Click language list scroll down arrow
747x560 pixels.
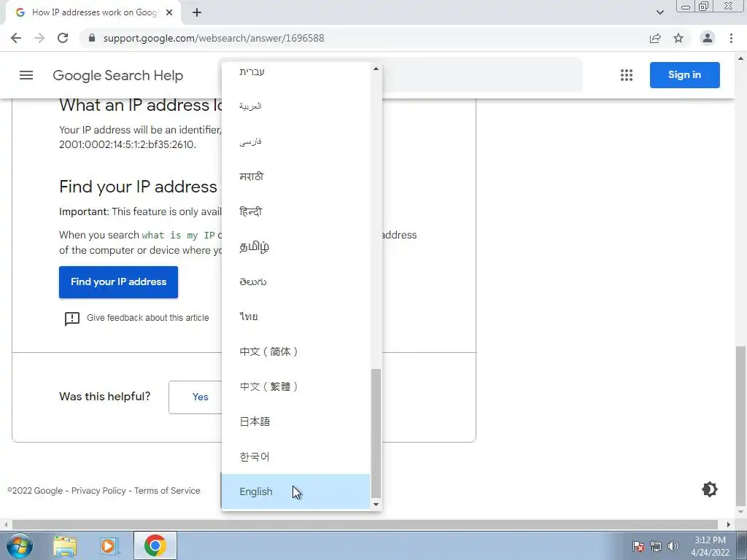coord(376,505)
